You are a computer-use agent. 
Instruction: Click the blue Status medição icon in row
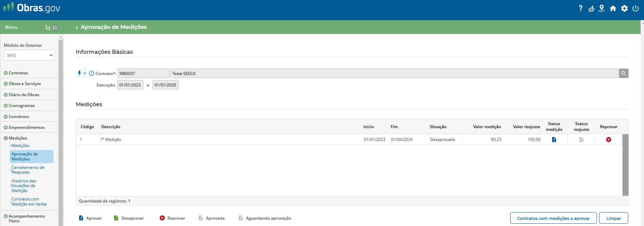(554, 140)
